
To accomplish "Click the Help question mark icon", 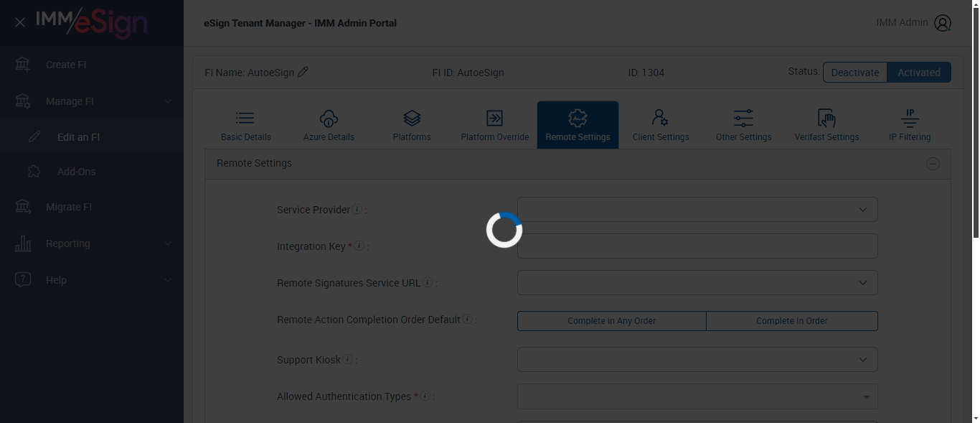I will coord(23,280).
